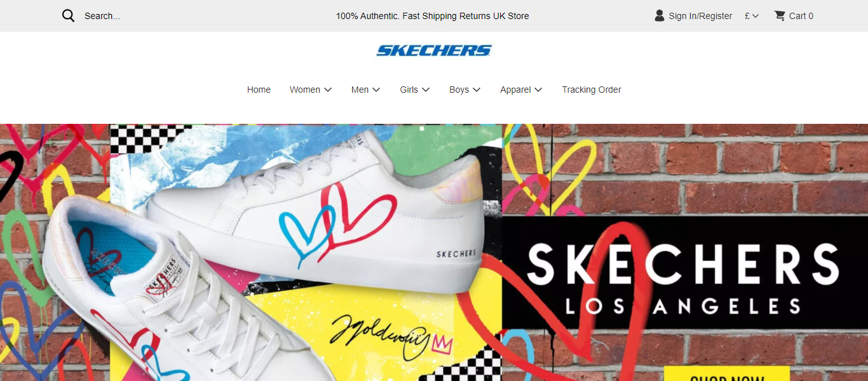The width and height of the screenshot is (868, 381).
Task: Open the Apparel category
Action: pyautogui.click(x=515, y=90)
